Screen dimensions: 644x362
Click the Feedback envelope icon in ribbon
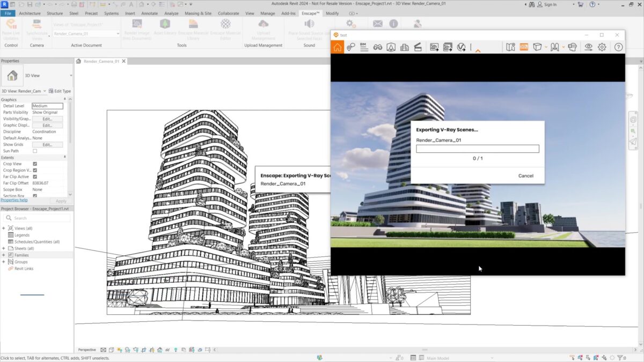click(x=378, y=24)
